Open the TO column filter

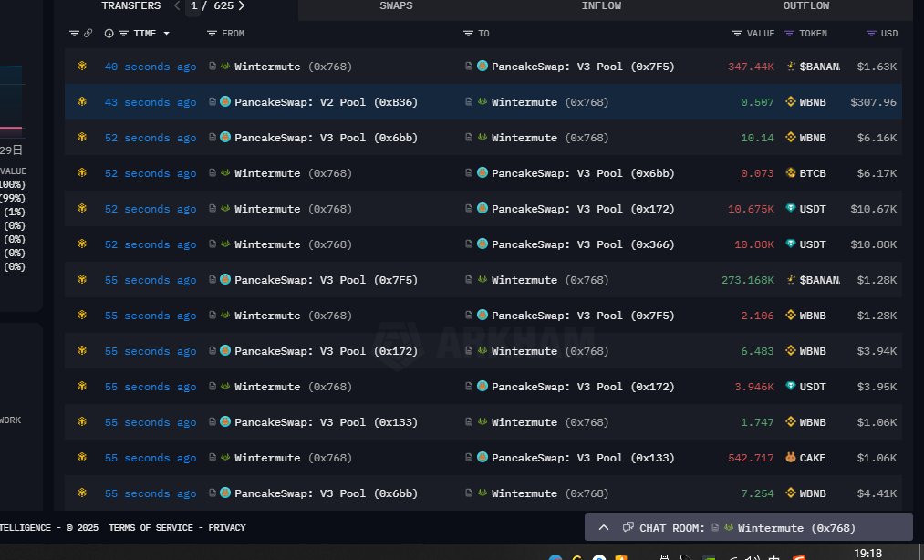click(468, 34)
